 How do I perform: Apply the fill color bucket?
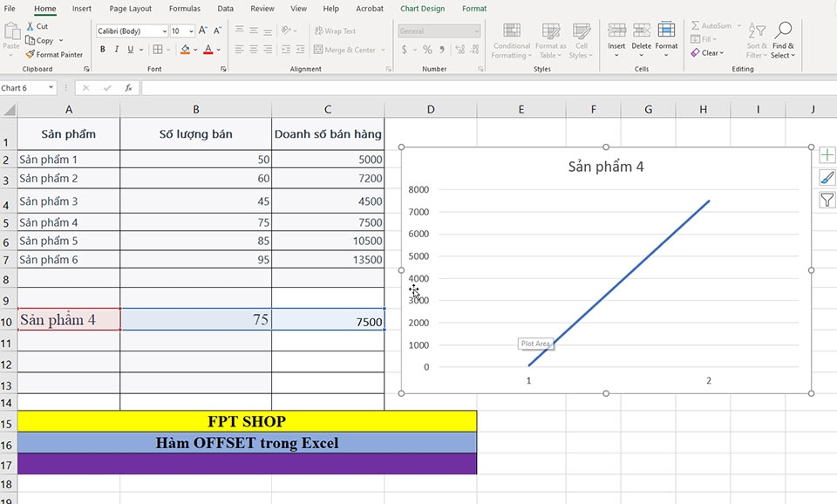pos(185,49)
